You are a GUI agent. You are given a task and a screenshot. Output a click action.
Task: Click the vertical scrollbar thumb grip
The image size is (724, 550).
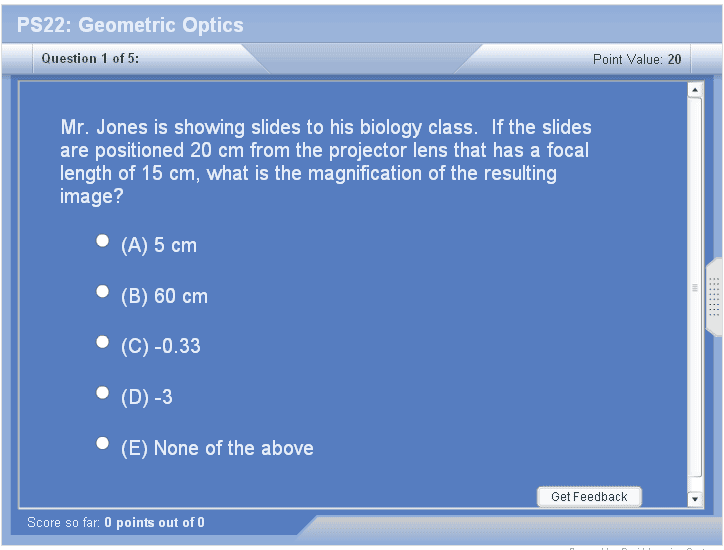(695, 288)
